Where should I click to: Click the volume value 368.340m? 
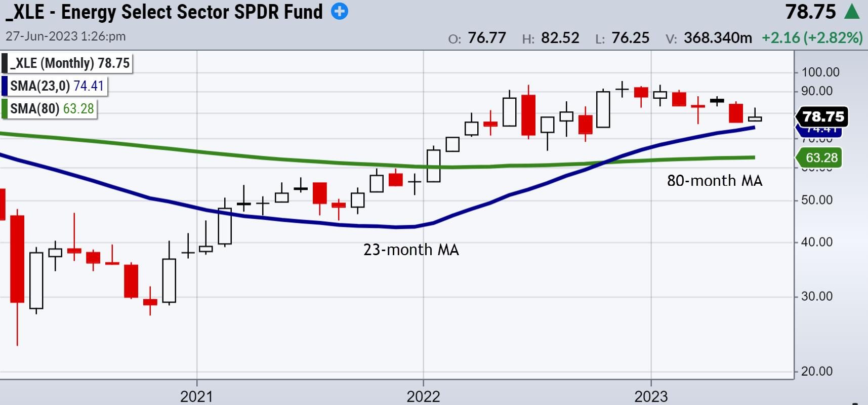tap(718, 38)
